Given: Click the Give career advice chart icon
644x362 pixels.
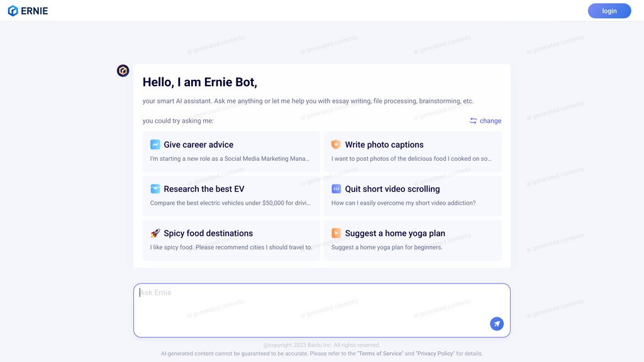Looking at the screenshot, I should [x=155, y=145].
